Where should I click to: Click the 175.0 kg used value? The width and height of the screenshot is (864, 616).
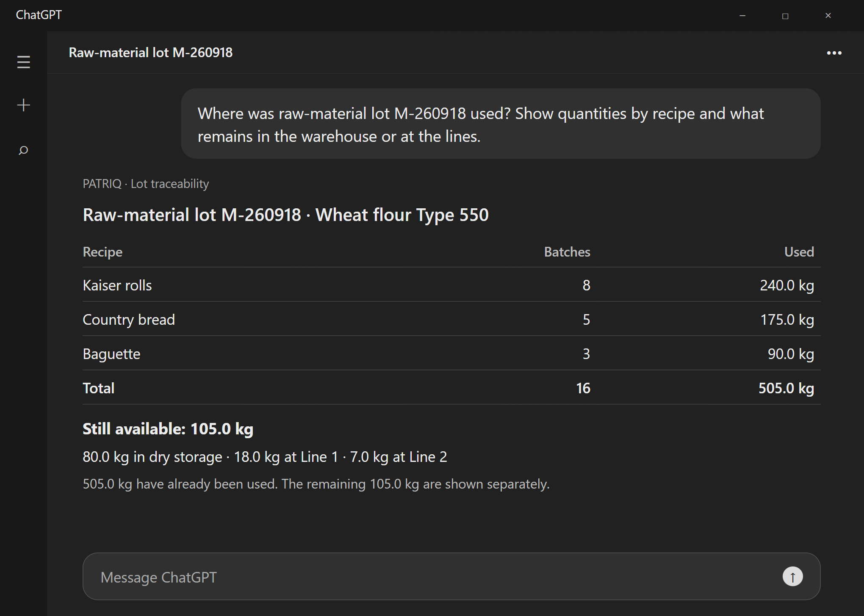[x=787, y=320]
